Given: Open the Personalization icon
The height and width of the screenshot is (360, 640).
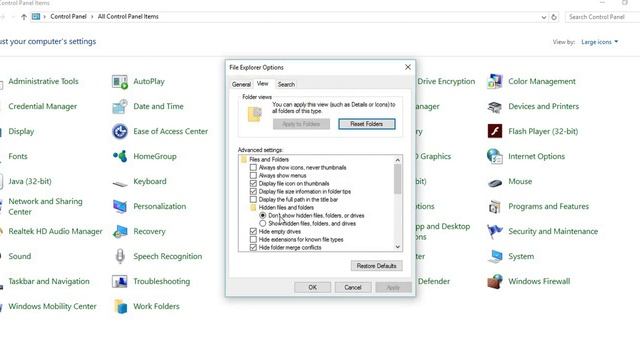Looking at the screenshot, I should tap(120, 207).
